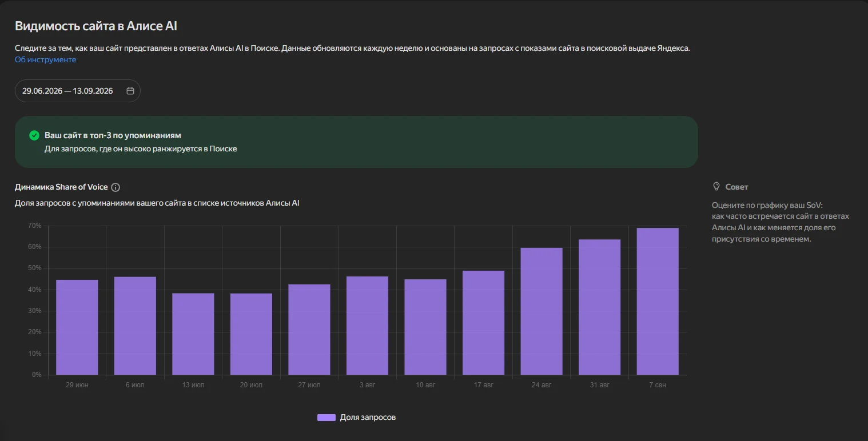Select the 7 сен bar
The width and height of the screenshot is (868, 441).
click(x=658, y=302)
